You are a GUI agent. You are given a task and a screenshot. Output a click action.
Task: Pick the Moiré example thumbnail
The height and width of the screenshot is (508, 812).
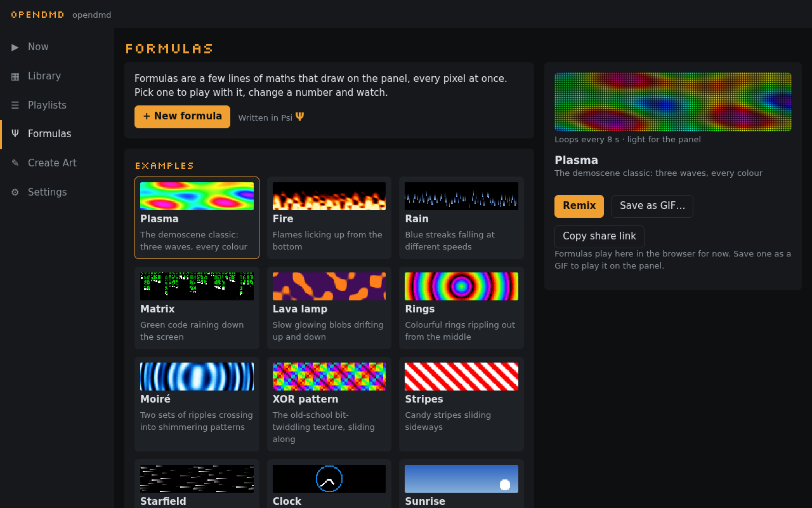click(197, 377)
